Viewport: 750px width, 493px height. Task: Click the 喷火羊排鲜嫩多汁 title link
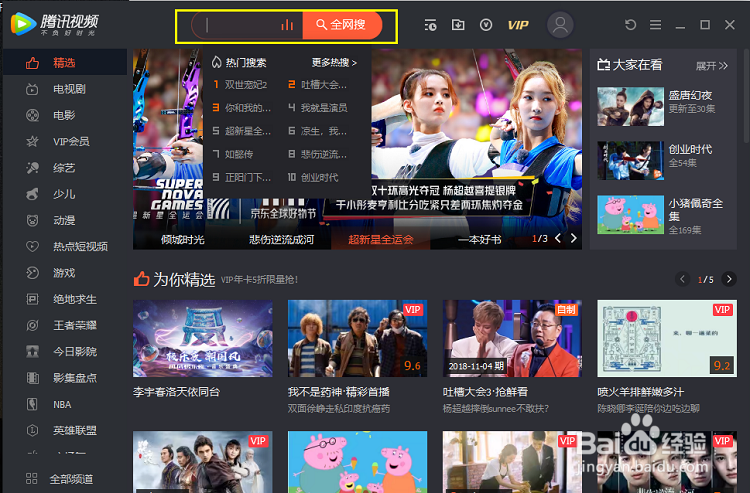point(641,392)
